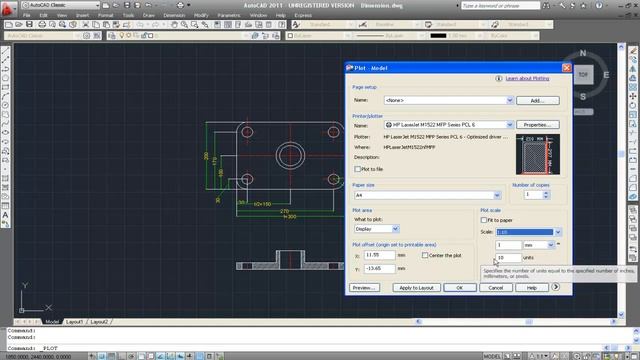The height and width of the screenshot is (360, 640).
Task: Open the Page setup Name dropdown
Action: pos(509,100)
